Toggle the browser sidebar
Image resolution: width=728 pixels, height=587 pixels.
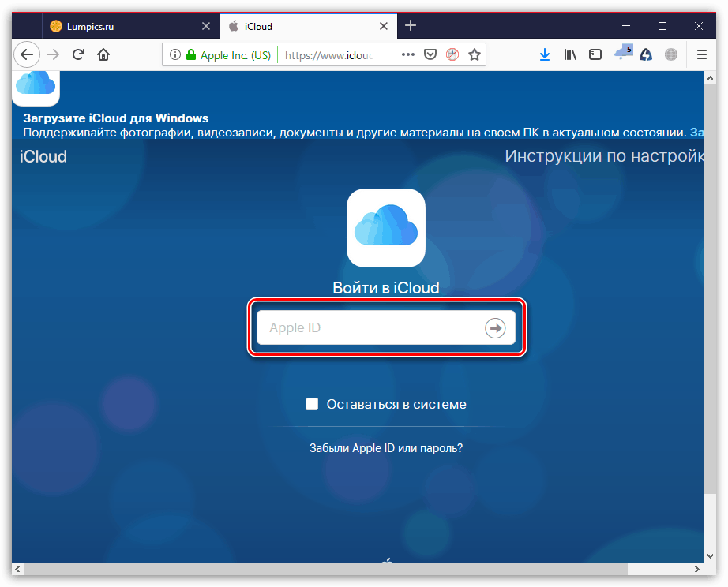[x=595, y=54]
